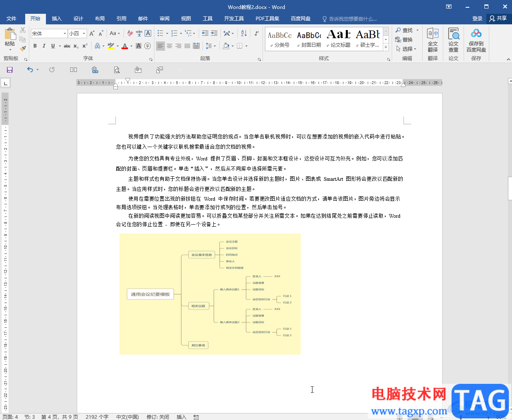Decrease the paragraph indent
This screenshot has height=420, width=512.
coord(205,33)
